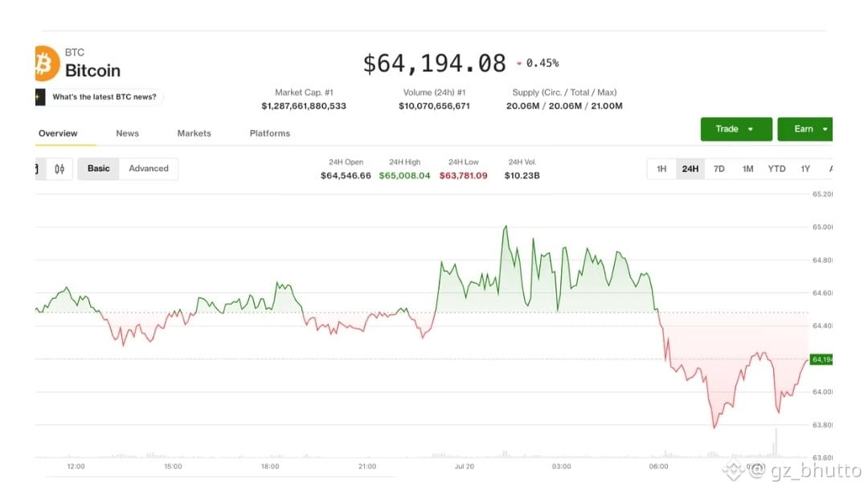Screen dimensions: 868x490
Task: Set chart range to 1H
Action: point(661,169)
